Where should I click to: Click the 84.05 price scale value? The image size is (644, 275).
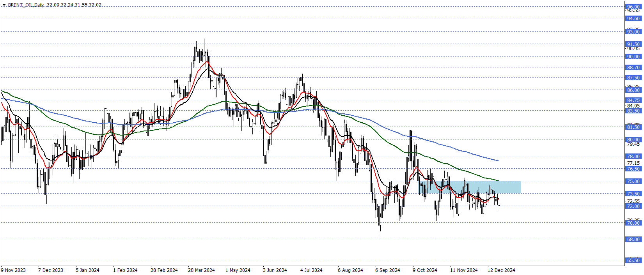pos(633,106)
